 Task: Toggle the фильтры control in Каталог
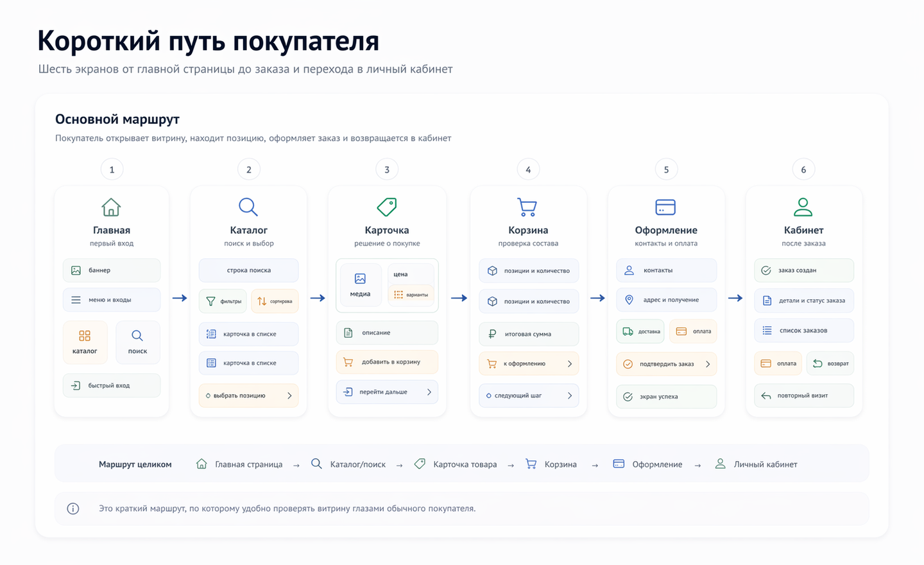(x=223, y=300)
